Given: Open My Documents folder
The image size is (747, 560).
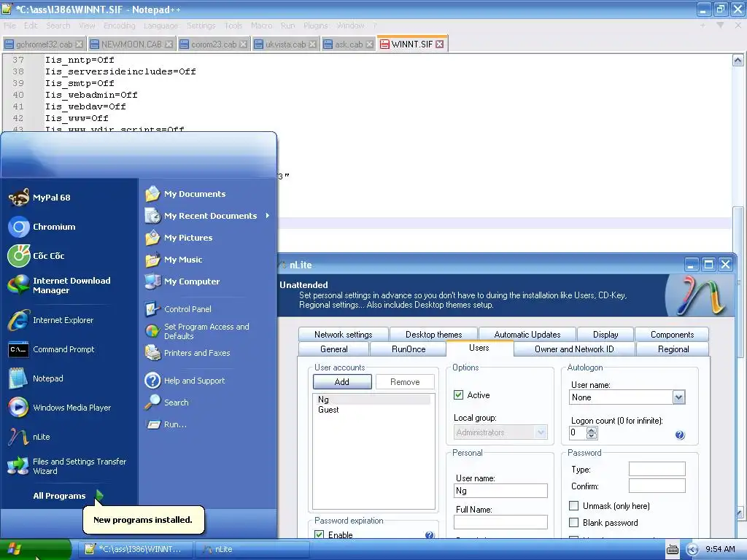Looking at the screenshot, I should [x=185, y=194].
